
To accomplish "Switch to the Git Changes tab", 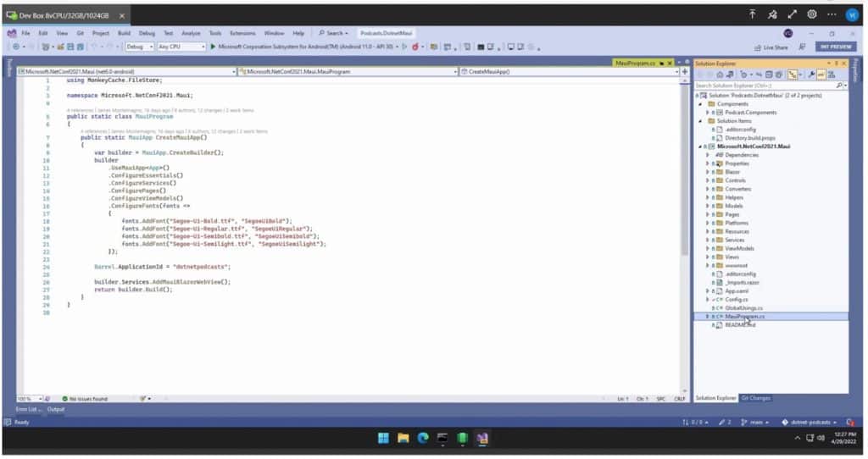I will coord(755,398).
